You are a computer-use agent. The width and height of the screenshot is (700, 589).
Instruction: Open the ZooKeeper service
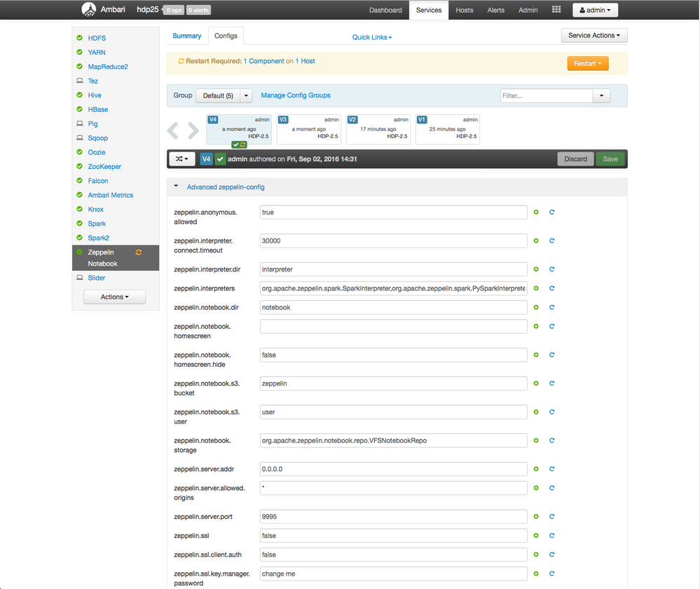pos(104,166)
